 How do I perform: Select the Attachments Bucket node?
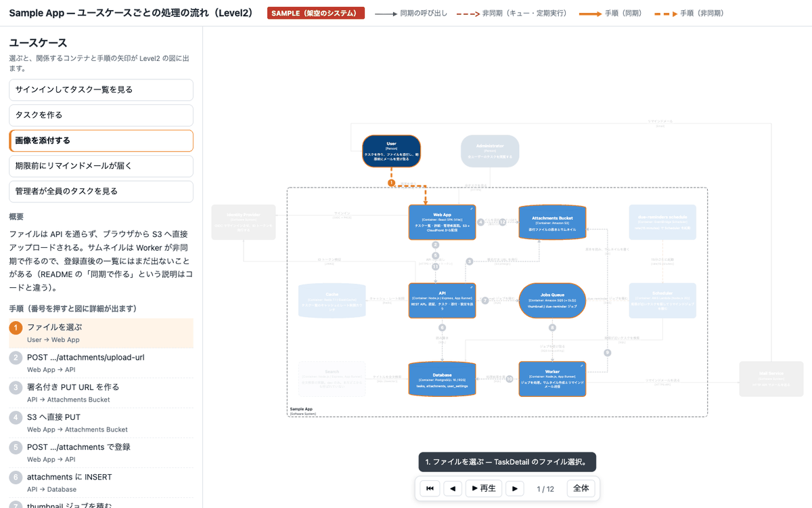[x=552, y=222]
